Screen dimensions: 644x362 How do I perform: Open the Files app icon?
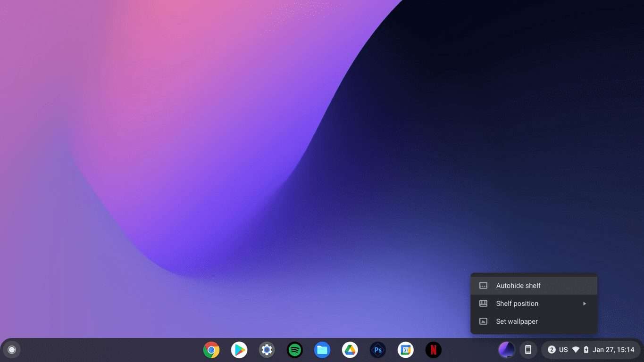click(x=322, y=350)
